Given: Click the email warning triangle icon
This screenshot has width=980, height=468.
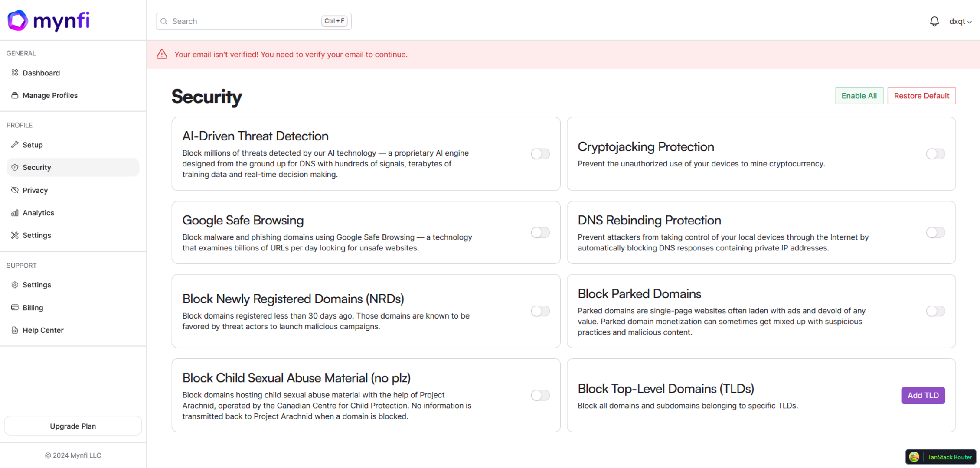Looking at the screenshot, I should click(x=162, y=54).
